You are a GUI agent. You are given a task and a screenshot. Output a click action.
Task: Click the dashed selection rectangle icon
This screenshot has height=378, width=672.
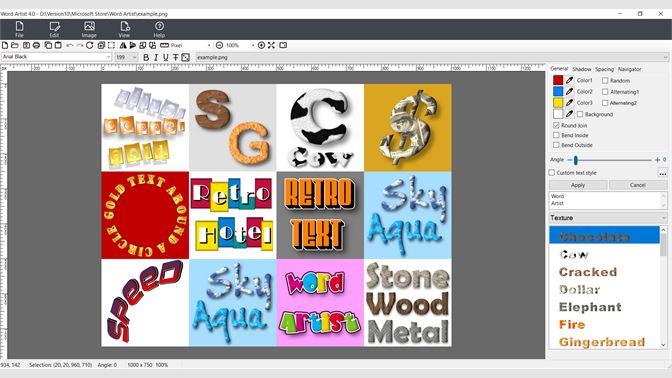tap(111, 45)
